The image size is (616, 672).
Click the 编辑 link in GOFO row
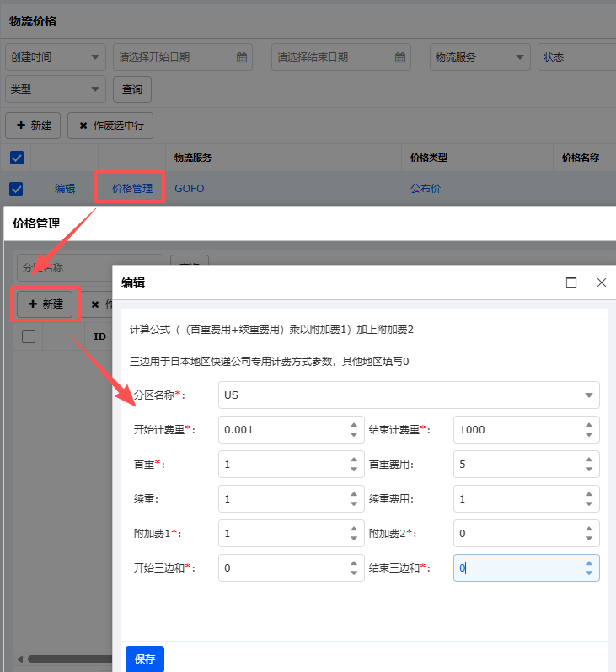coord(65,189)
